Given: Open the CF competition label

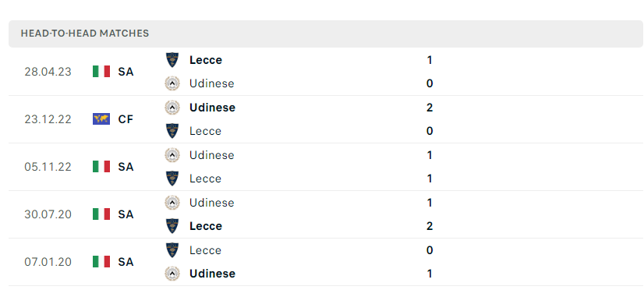Looking at the screenshot, I should (126, 119).
